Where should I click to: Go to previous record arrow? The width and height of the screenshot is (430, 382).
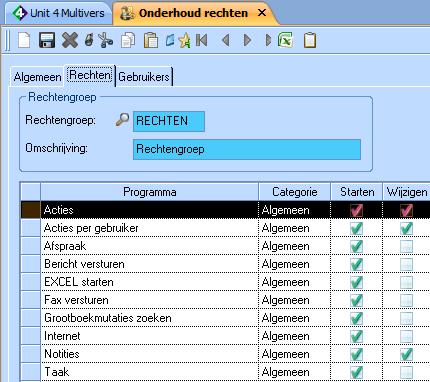pos(226,40)
